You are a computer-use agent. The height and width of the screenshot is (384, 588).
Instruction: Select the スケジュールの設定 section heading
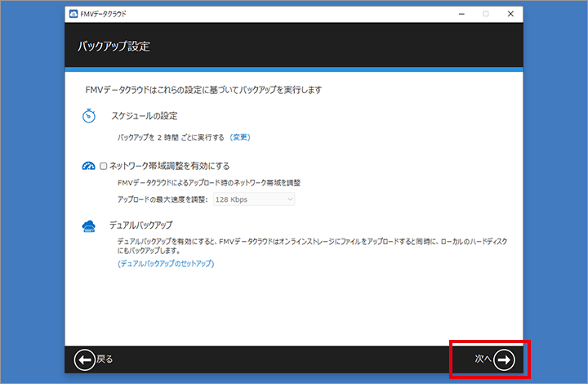(x=145, y=116)
